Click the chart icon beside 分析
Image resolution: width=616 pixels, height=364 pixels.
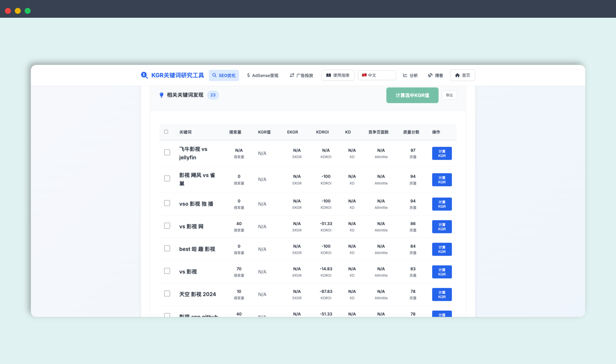click(x=405, y=75)
